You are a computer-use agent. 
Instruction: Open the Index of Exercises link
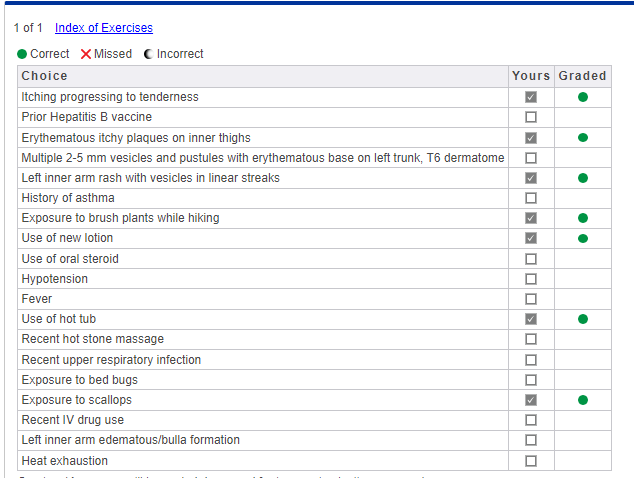pos(104,28)
